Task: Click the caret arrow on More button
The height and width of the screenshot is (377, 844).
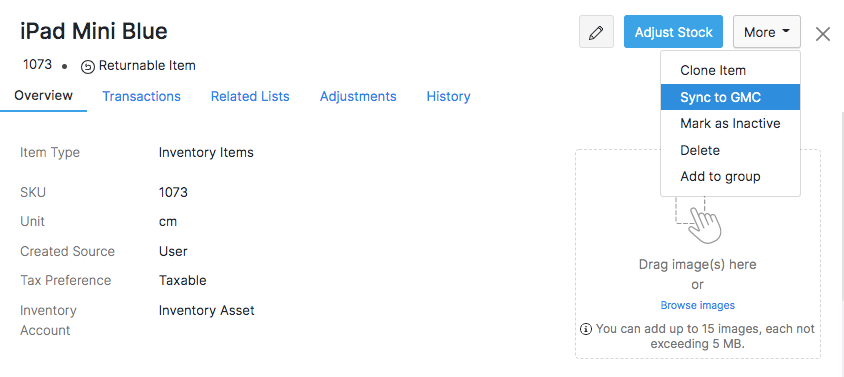Action: coord(785,31)
